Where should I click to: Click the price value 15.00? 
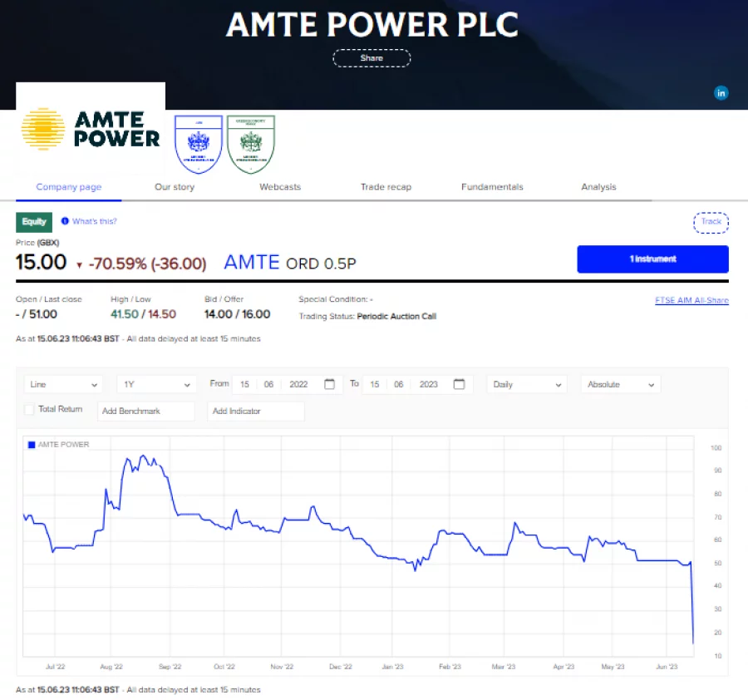coord(41,262)
